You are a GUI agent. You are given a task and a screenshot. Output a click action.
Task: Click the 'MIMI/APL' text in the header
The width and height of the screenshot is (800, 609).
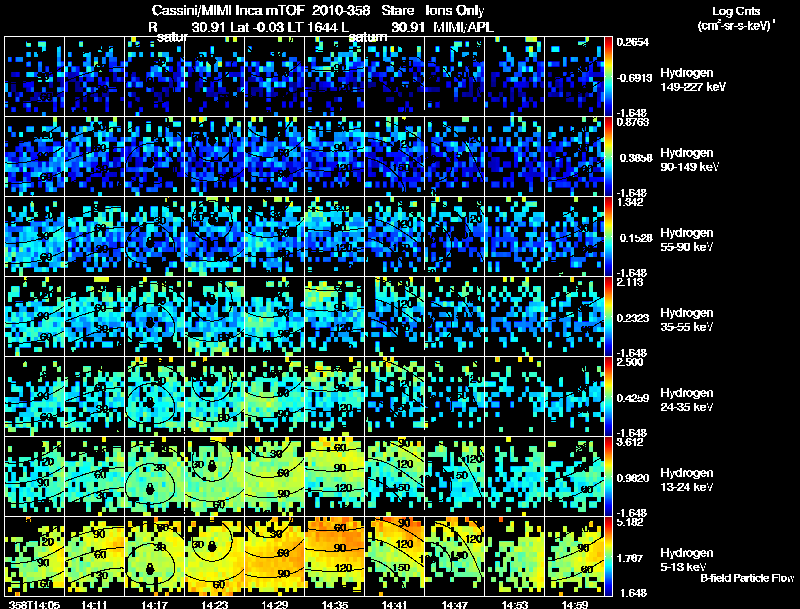tap(463, 27)
